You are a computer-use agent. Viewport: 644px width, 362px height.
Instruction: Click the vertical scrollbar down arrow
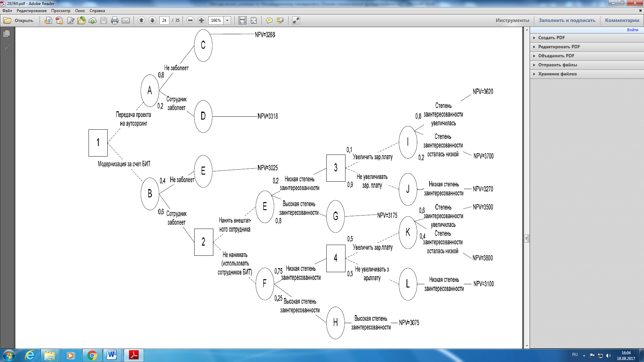point(527,346)
